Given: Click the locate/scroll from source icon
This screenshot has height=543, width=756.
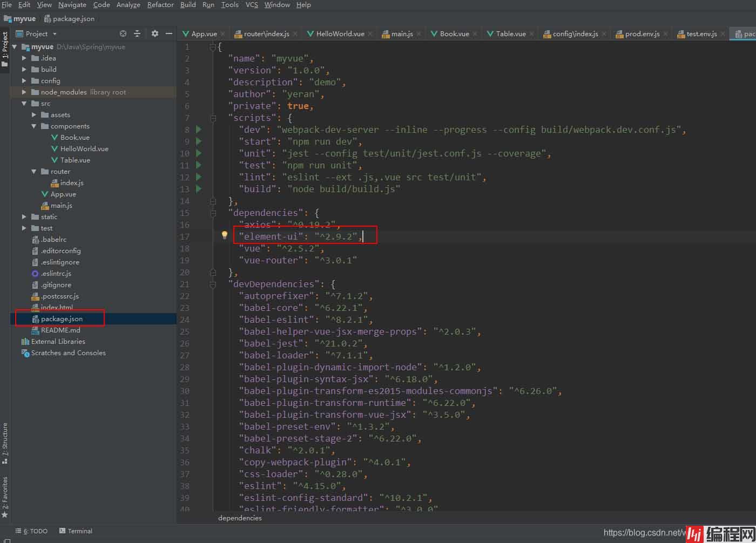Looking at the screenshot, I should (x=123, y=33).
